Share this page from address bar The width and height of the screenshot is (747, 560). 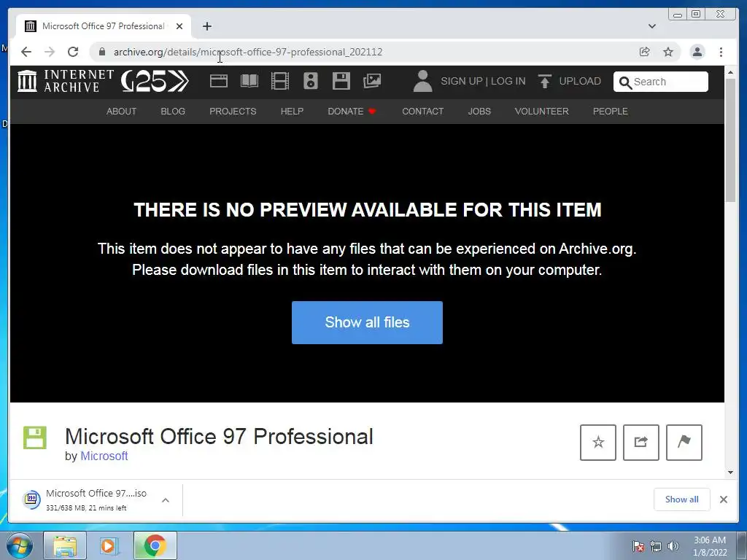pos(645,52)
